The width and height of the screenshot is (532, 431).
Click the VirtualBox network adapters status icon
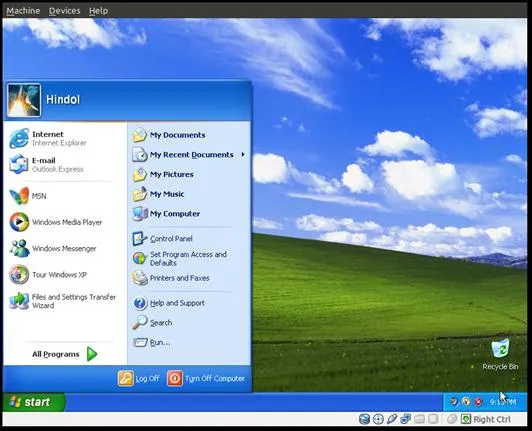405,419
